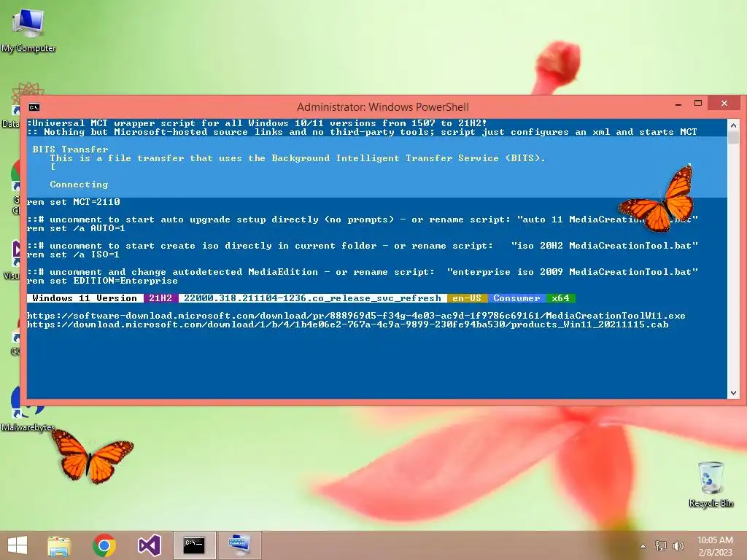Open the network status tray icon
The image size is (747, 560).
[x=661, y=545]
